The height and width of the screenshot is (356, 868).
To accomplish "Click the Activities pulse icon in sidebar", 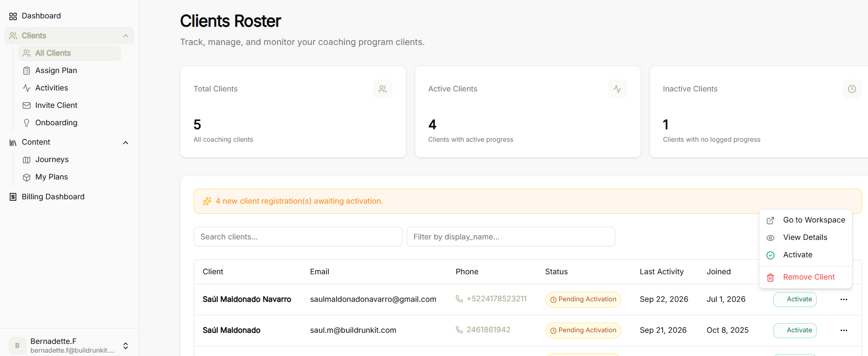I will [x=27, y=88].
